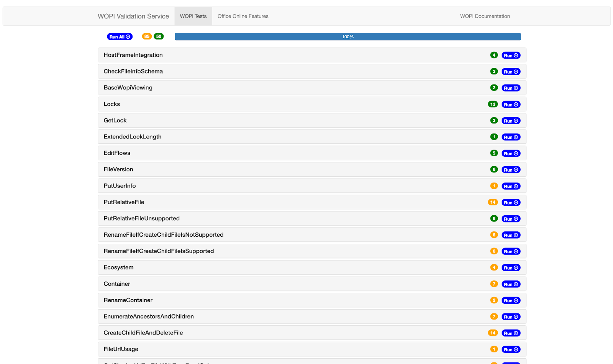Viewport: 613px width, 364px height.
Task: Open the WOPI Tests tab
Action: tap(193, 16)
